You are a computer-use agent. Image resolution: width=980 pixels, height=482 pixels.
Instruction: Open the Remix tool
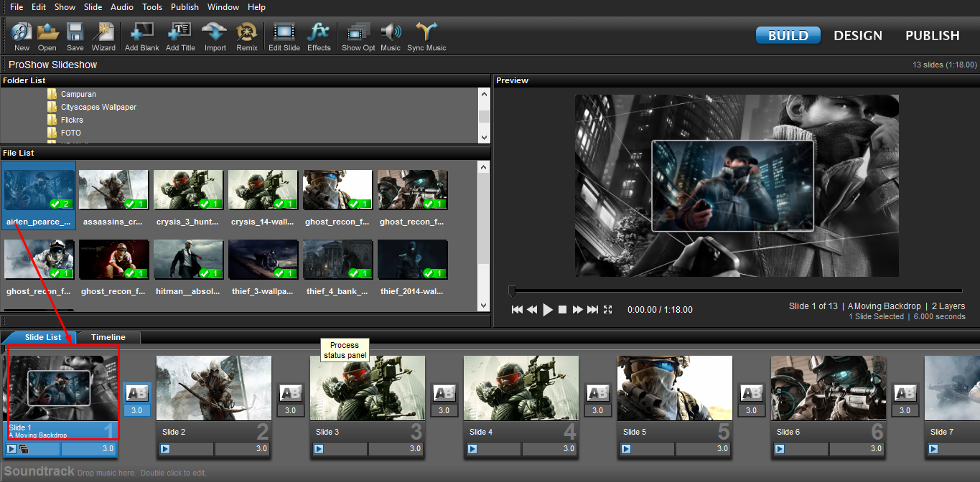[x=247, y=32]
